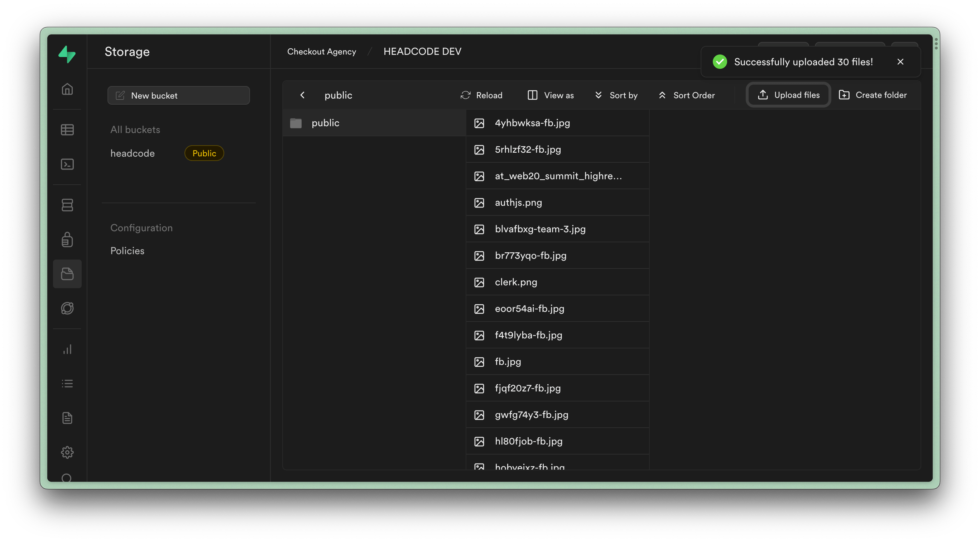This screenshot has height=542, width=980.
Task: Open the SQL Editor terminal icon
Action: pos(67,164)
